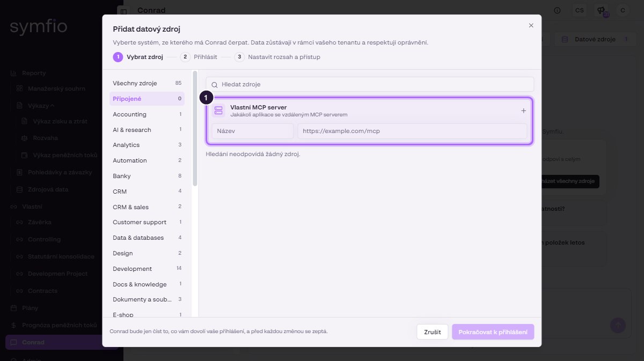Viewport: 644px width, 361px height.
Task: Click the MCP server URL input field
Action: click(412, 131)
